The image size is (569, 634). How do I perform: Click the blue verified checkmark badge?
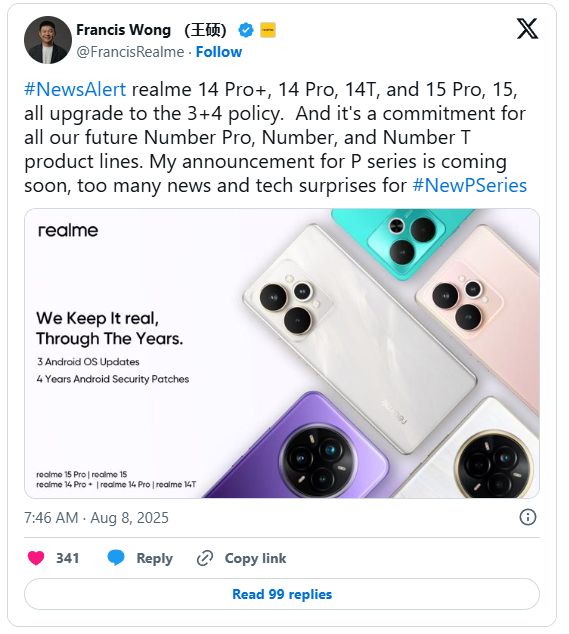pyautogui.click(x=246, y=30)
